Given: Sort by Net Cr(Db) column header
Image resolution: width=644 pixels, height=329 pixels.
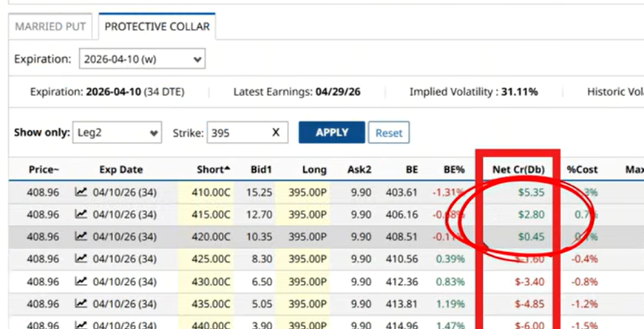Looking at the screenshot, I should 518,169.
